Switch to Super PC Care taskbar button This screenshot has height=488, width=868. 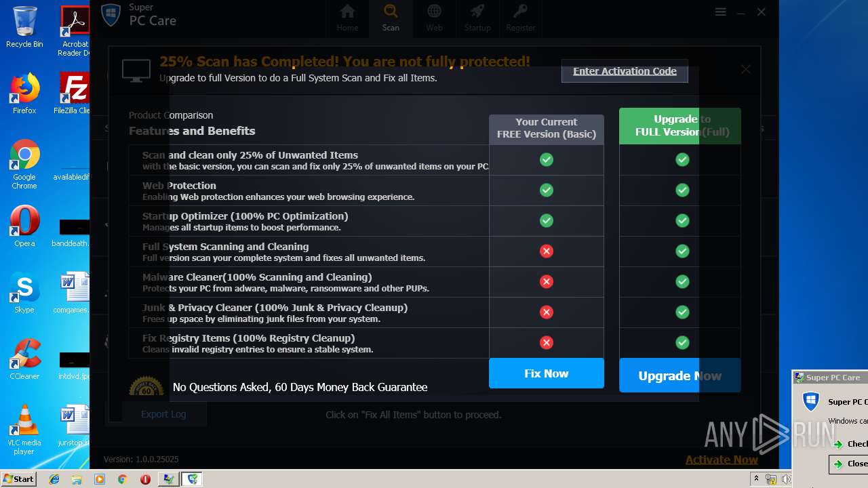193,479
